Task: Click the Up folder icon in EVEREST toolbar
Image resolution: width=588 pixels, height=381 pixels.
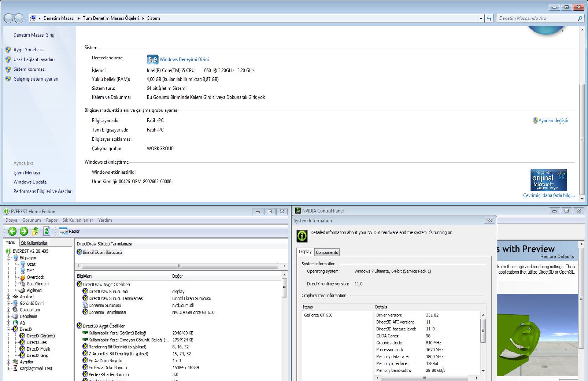Action: (35, 231)
